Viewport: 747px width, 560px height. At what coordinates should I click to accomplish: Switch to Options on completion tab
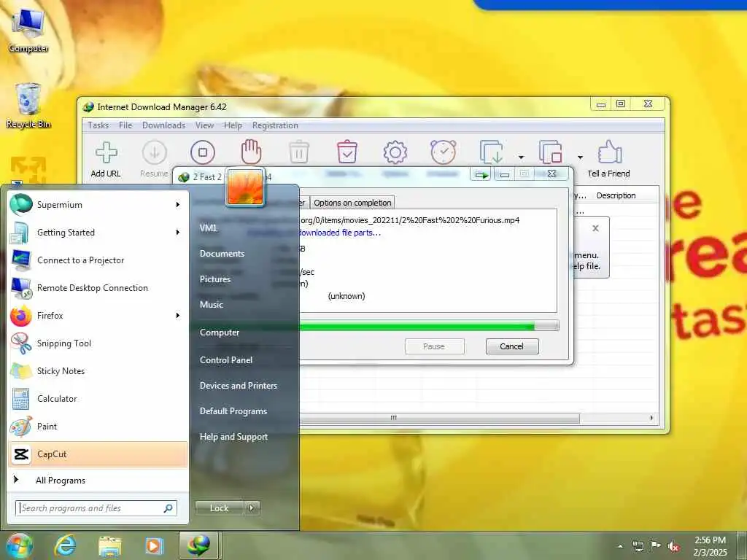pyautogui.click(x=352, y=203)
